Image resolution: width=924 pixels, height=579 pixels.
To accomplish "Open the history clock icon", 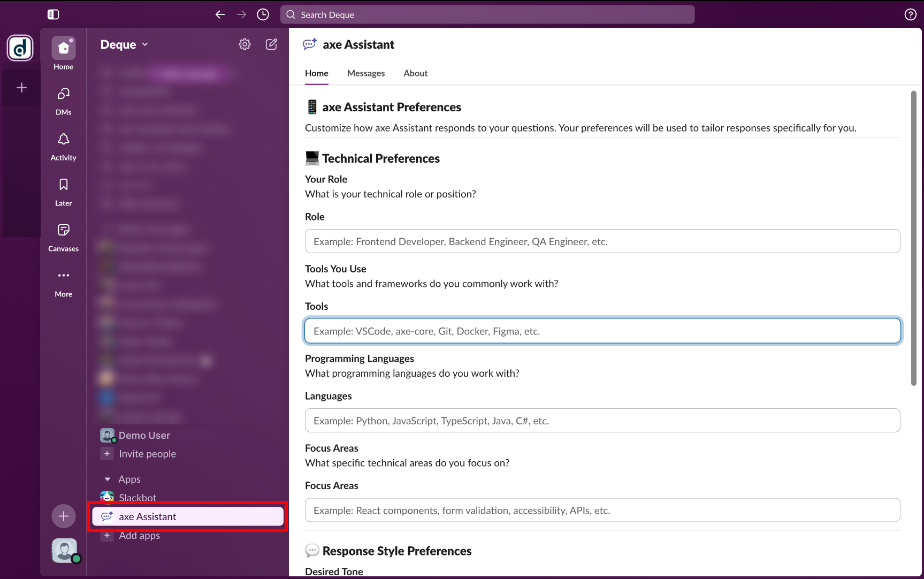I will pos(263,14).
